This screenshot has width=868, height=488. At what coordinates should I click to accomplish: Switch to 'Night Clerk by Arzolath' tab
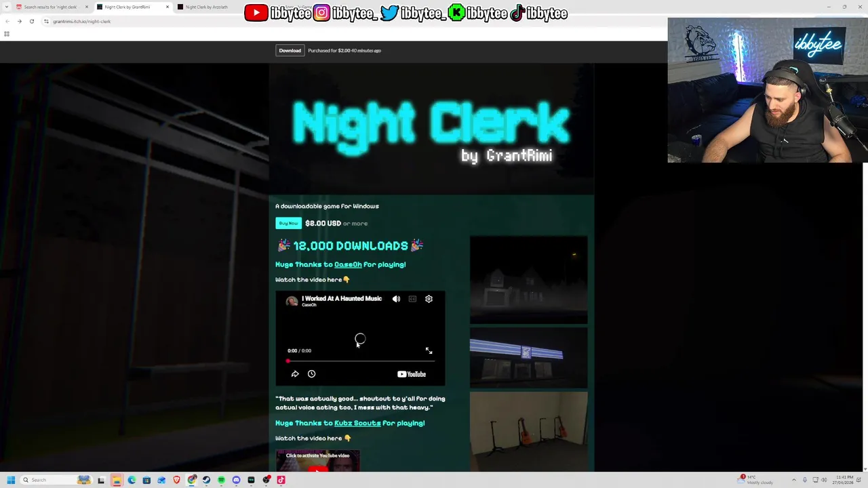207,7
